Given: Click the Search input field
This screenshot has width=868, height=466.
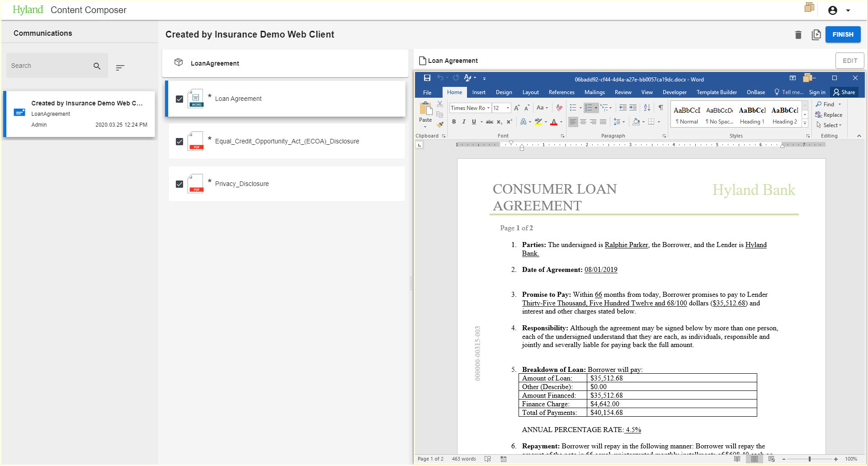Looking at the screenshot, I should click(50, 66).
